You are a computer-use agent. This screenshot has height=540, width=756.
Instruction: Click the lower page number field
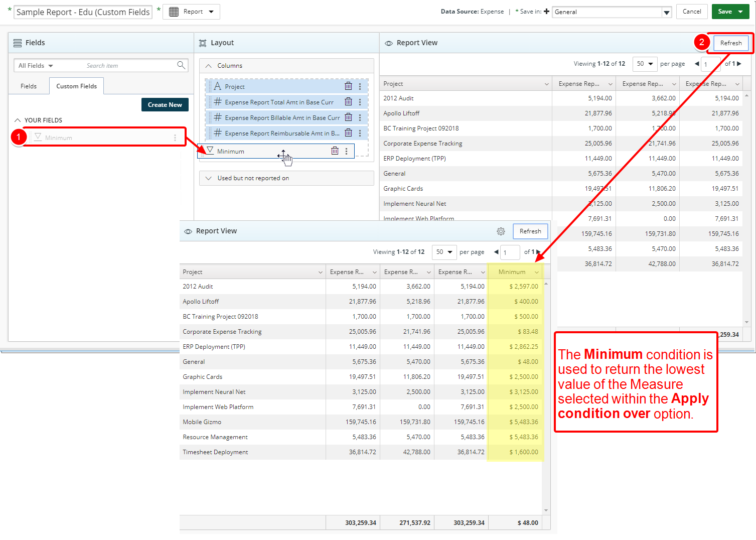pyautogui.click(x=510, y=252)
